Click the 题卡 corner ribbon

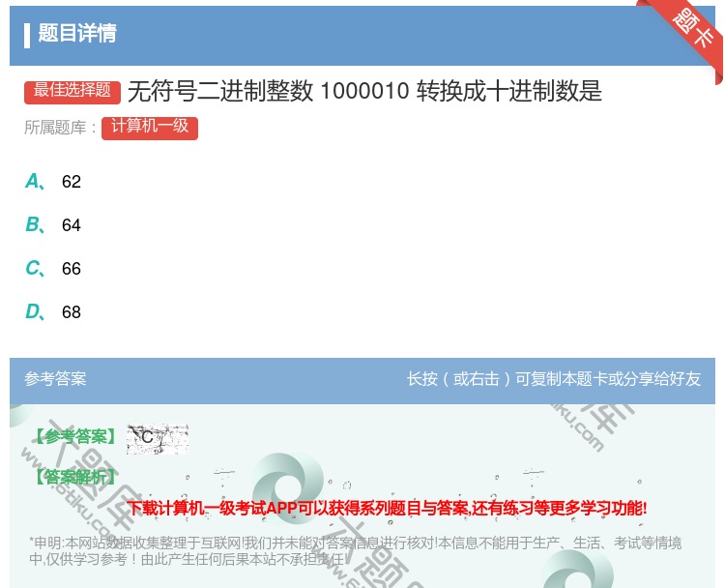(692, 29)
